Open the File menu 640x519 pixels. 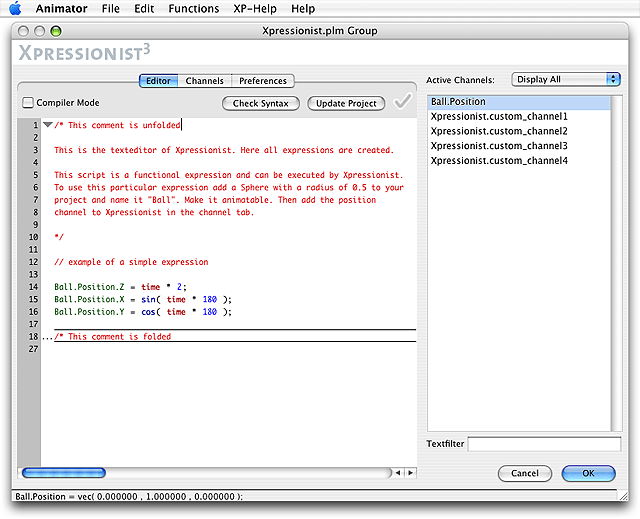(111, 9)
